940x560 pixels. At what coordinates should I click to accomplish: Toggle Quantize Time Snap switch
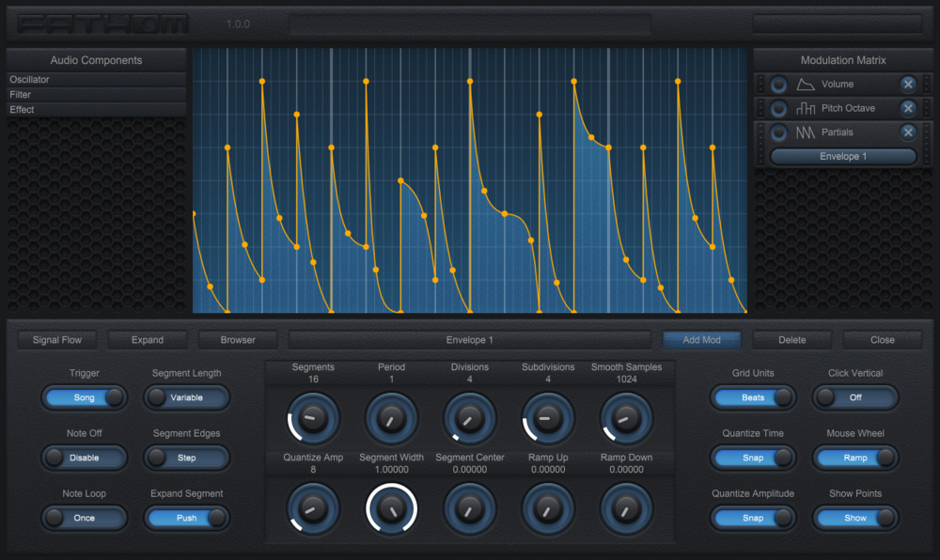click(754, 458)
